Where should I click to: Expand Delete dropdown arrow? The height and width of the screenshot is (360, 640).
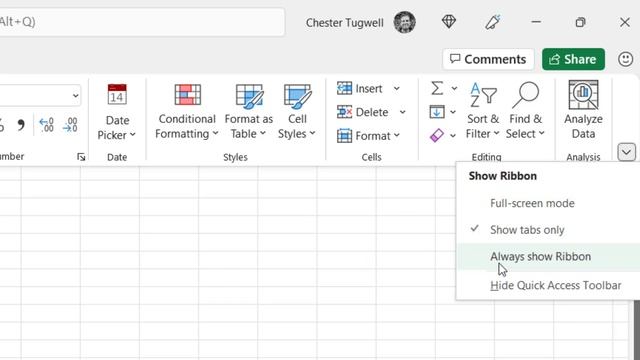pos(402,112)
